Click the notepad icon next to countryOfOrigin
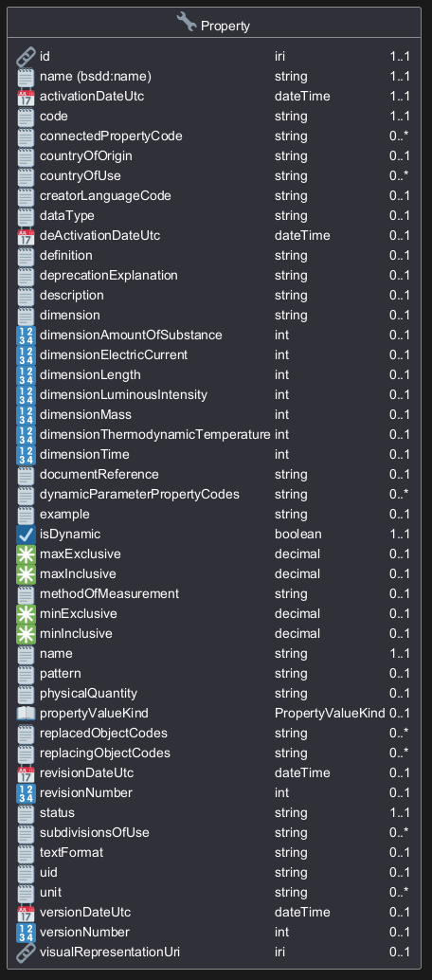 pos(26,156)
